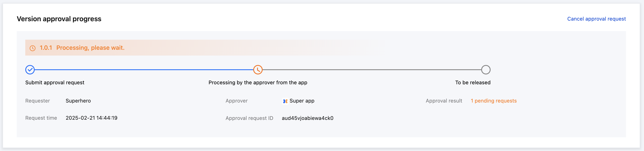Click the gray pending segment of the progress line
Viewport: 644px width, 151px height.
tap(372, 70)
